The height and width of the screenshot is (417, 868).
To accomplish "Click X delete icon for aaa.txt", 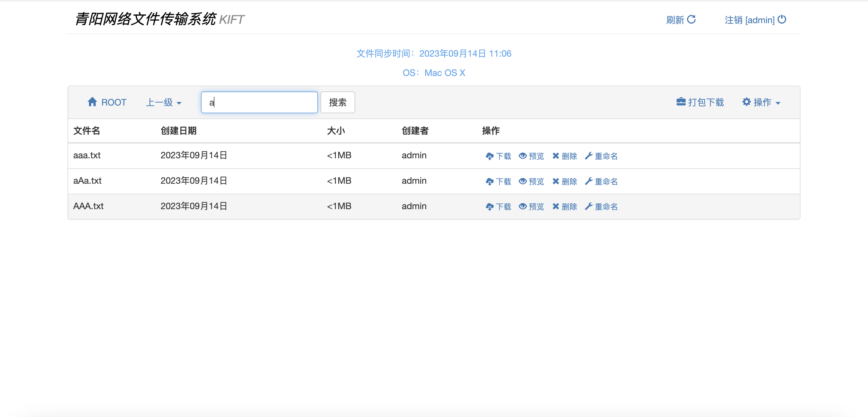I will 556,156.
